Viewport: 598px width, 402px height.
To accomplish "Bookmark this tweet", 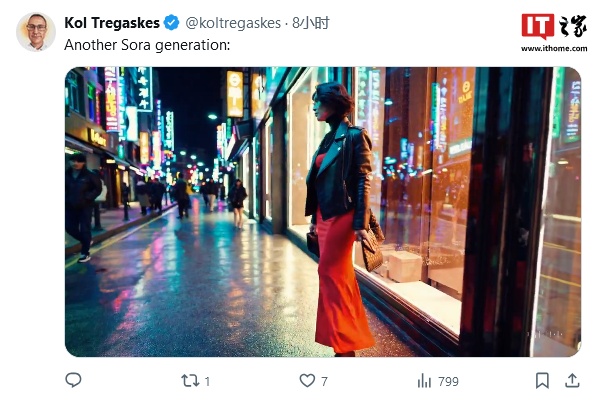I will point(542,380).
